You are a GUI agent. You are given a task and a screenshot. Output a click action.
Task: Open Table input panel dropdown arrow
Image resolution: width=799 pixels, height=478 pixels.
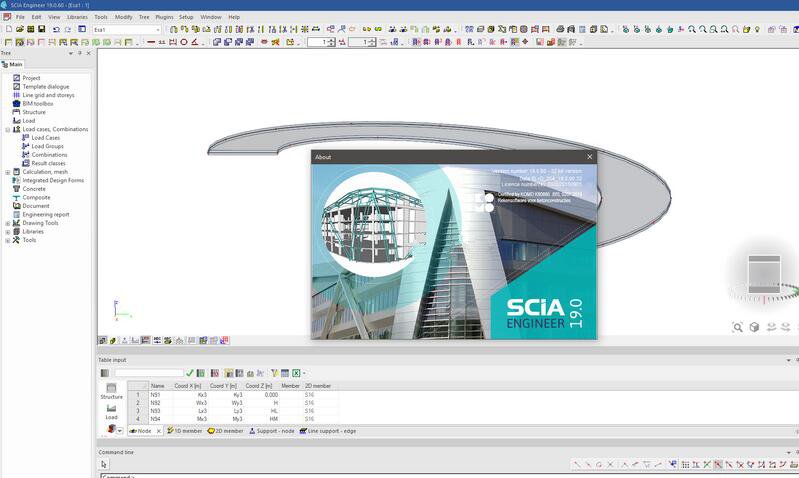(788, 360)
